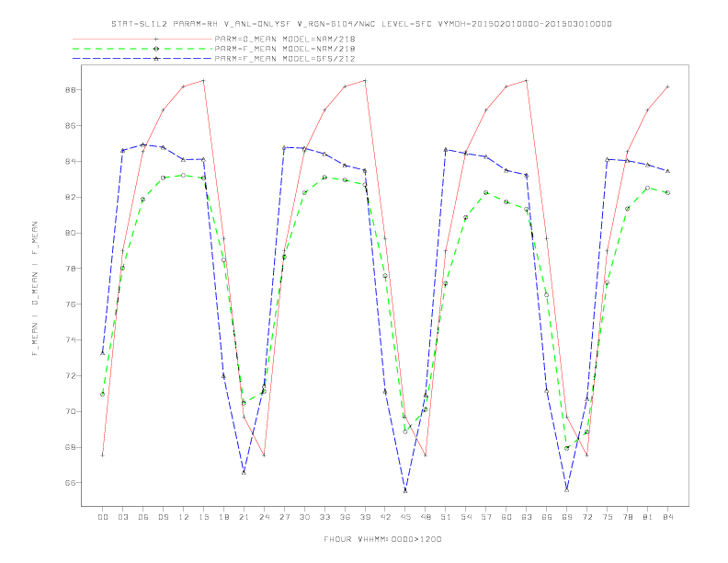Click the x-axis forecast hour label 48
This screenshot has width=728, height=563.
click(x=426, y=517)
